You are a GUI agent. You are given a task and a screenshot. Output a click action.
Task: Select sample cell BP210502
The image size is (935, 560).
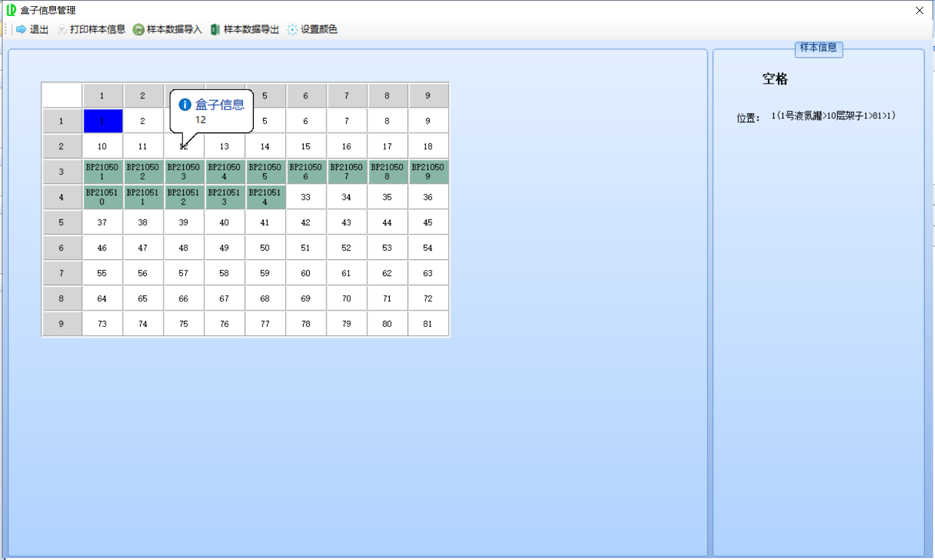143,172
